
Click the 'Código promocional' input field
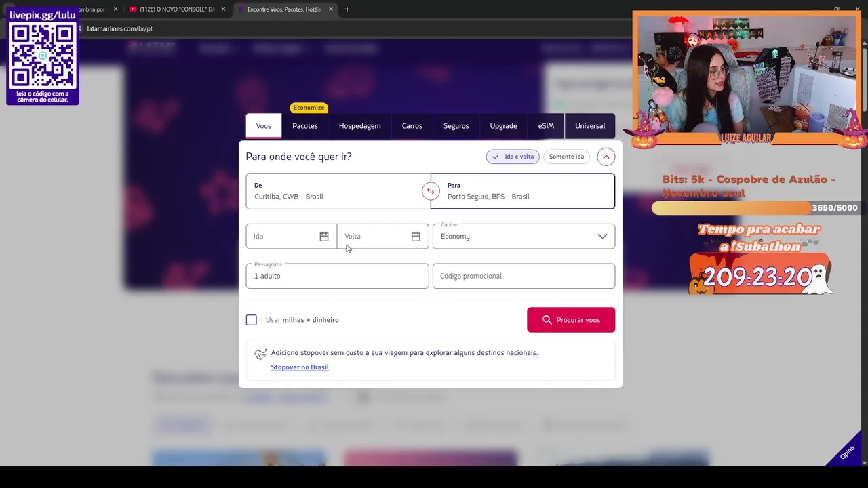point(524,276)
